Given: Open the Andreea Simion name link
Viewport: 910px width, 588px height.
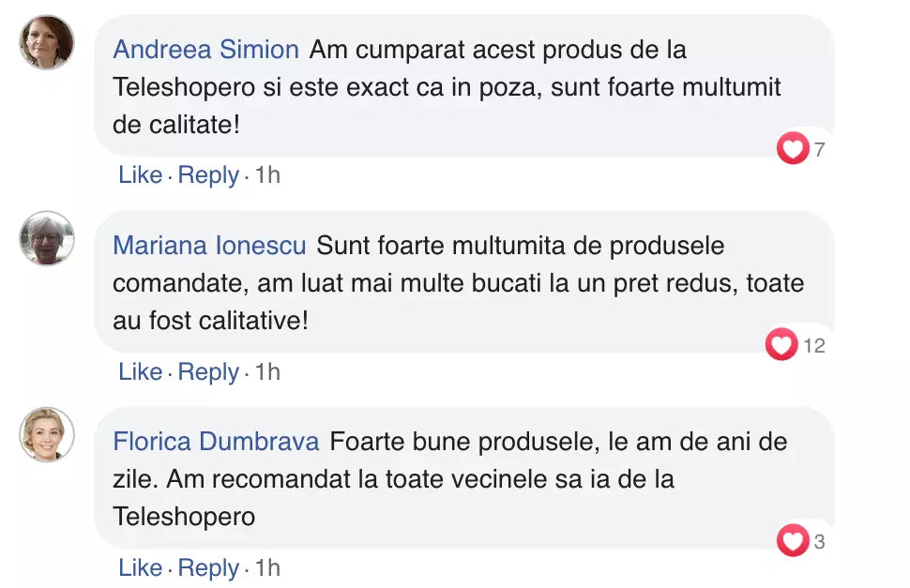Looking at the screenshot, I should coord(205,50).
